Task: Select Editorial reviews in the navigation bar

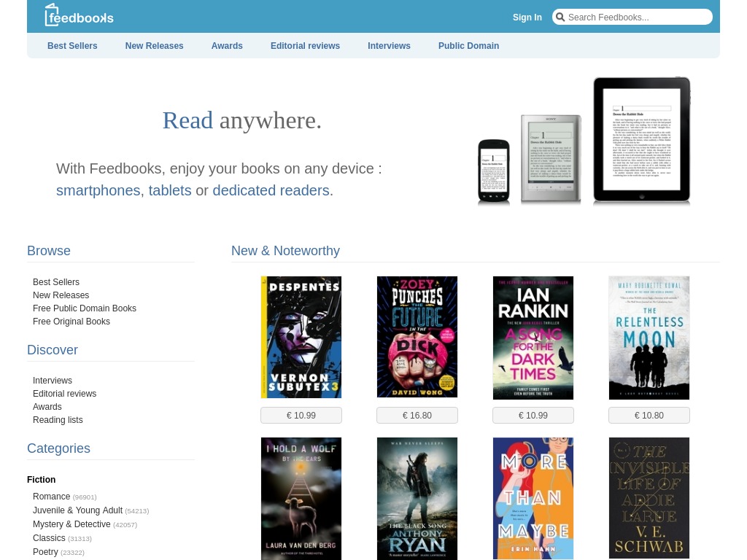Action: [305, 46]
